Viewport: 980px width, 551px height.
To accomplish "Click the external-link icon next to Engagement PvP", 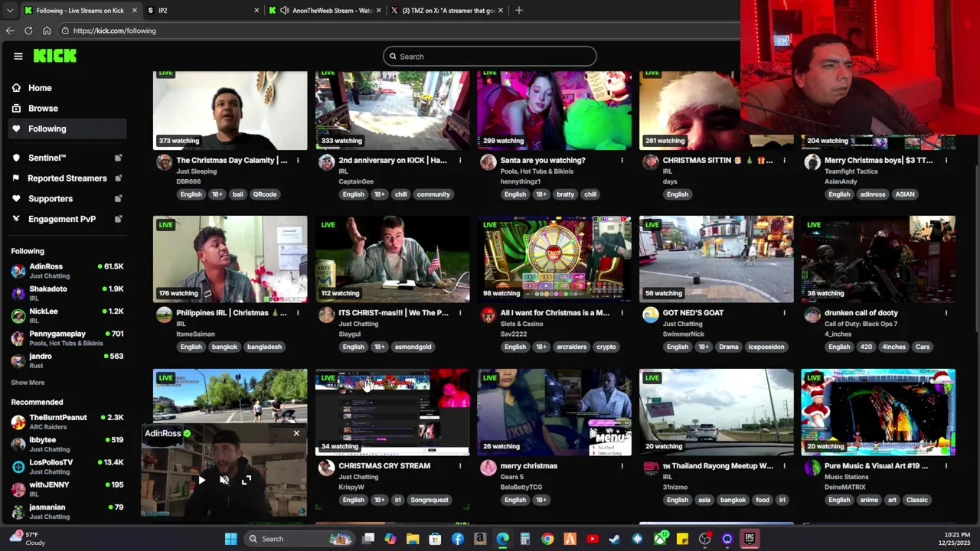I will tap(118, 219).
